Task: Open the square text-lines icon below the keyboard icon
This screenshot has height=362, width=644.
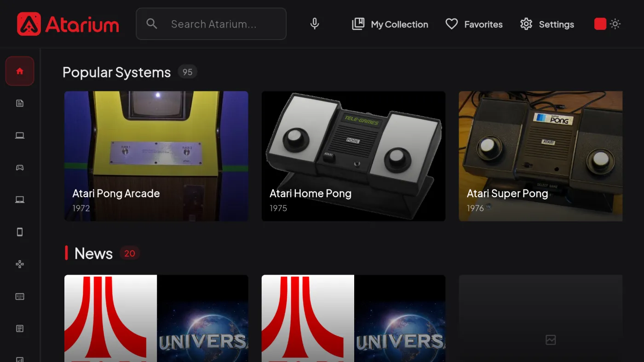Action: pyautogui.click(x=20, y=328)
